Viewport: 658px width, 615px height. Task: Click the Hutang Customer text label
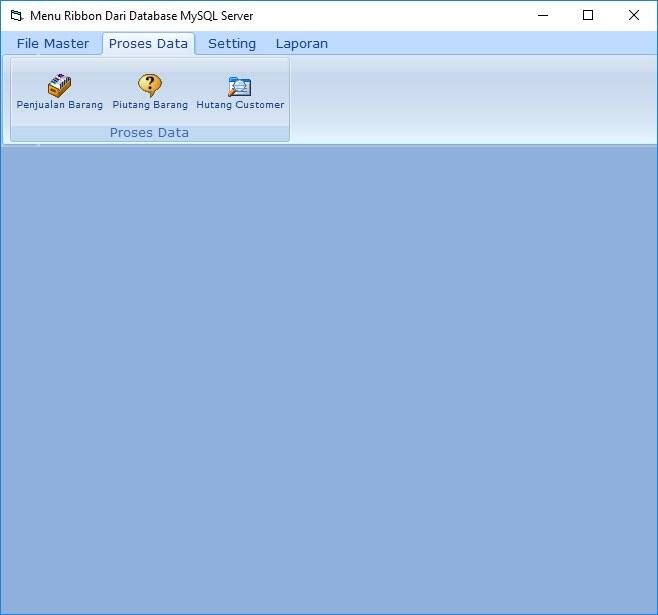pos(240,105)
